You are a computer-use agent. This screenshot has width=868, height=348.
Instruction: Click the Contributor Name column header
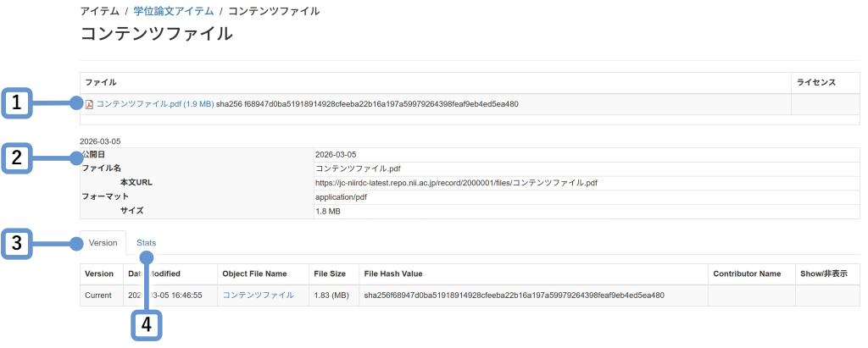click(x=746, y=274)
